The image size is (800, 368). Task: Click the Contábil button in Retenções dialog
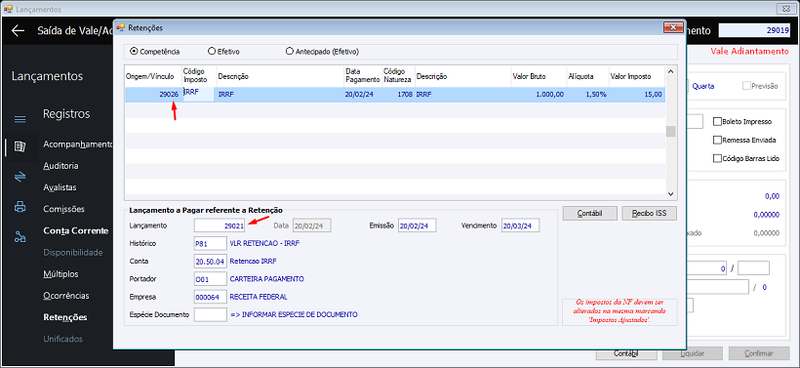click(590, 213)
